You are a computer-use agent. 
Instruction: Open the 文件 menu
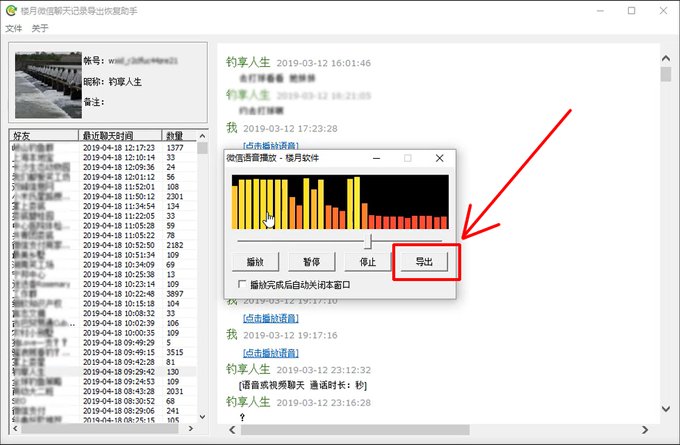pos(14,28)
